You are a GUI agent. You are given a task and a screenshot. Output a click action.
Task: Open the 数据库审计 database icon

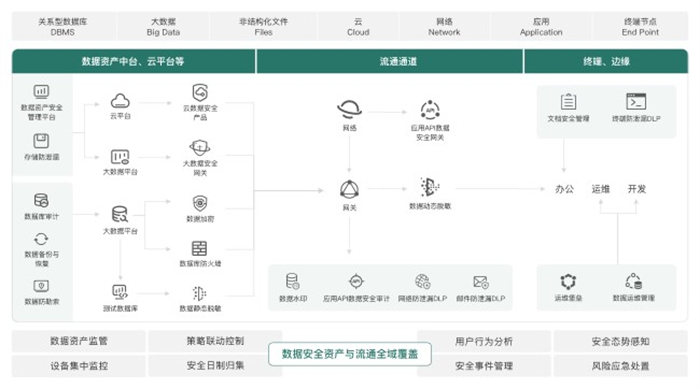pos(41,201)
